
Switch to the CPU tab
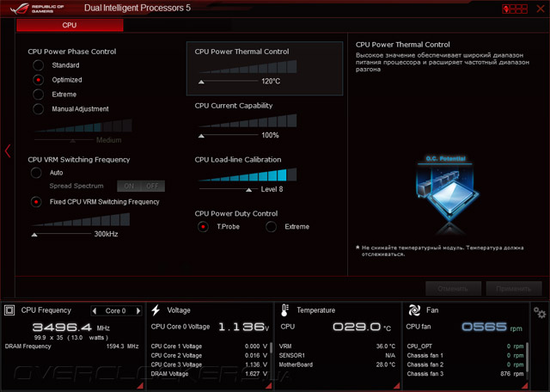tap(70, 25)
